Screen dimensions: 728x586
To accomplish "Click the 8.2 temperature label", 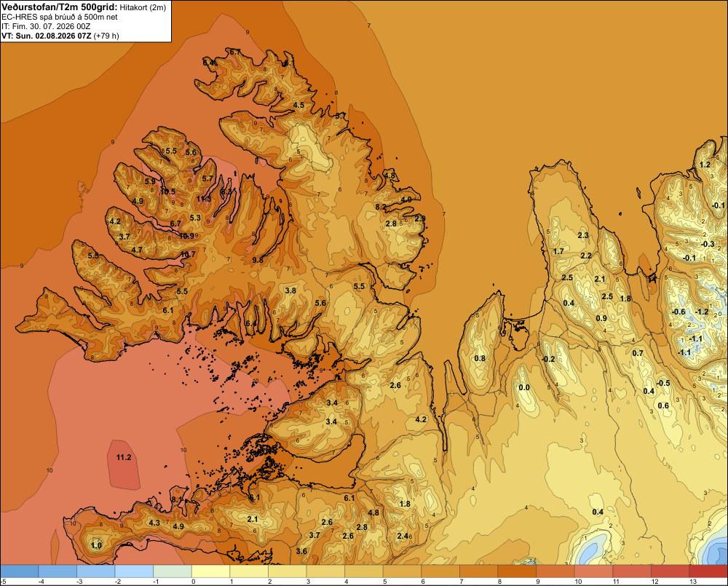I will (x=380, y=207).
